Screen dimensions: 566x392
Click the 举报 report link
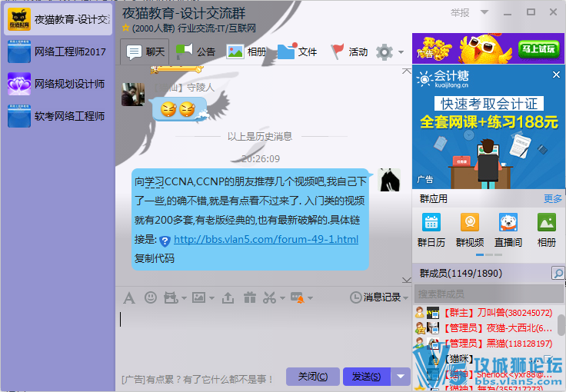460,12
